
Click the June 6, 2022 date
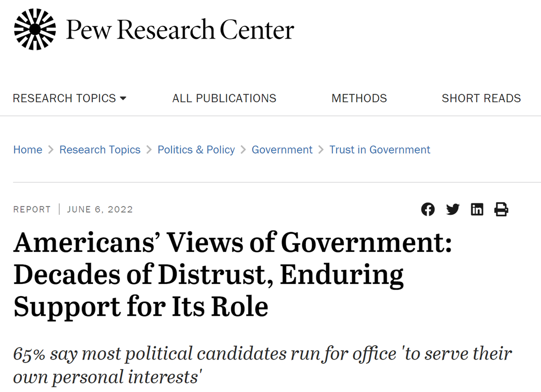[x=100, y=210]
